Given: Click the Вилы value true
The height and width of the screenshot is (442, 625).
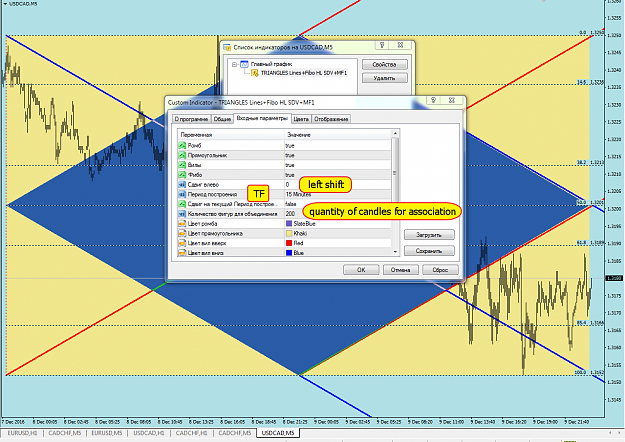Looking at the screenshot, I should pyautogui.click(x=290, y=165).
